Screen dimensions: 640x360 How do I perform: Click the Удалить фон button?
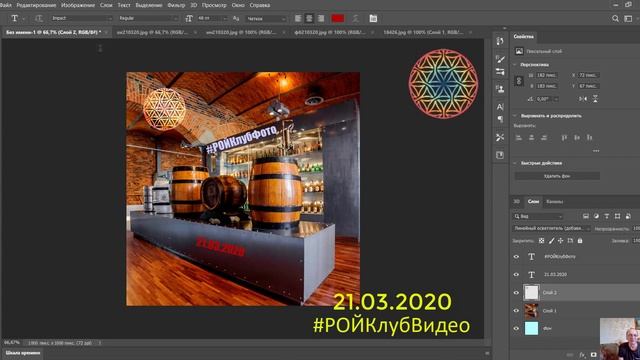(557, 176)
